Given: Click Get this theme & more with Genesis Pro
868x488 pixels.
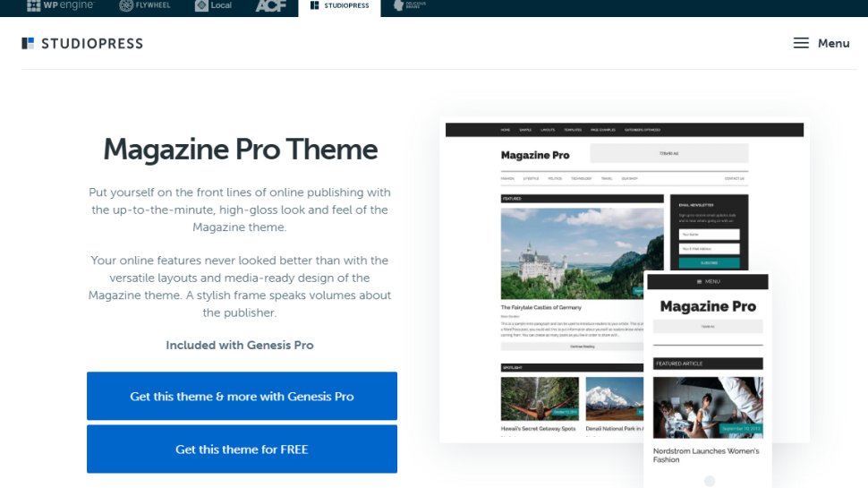Looking at the screenshot, I should tap(242, 396).
